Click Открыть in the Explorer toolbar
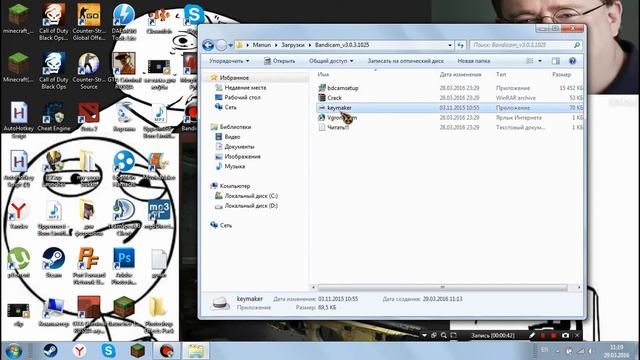Screen dimensions: 640x360 (280, 61)
